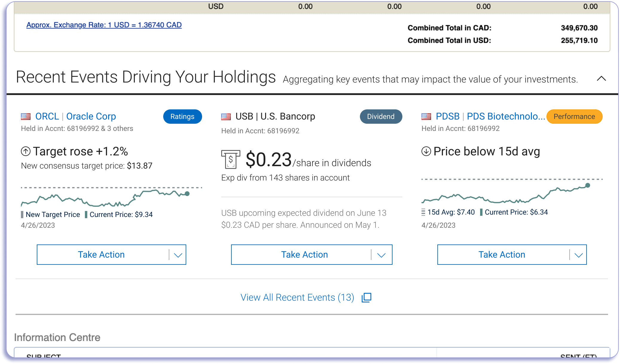The height and width of the screenshot is (364, 620).
Task: Select the orange Performance tag
Action: 574,117
